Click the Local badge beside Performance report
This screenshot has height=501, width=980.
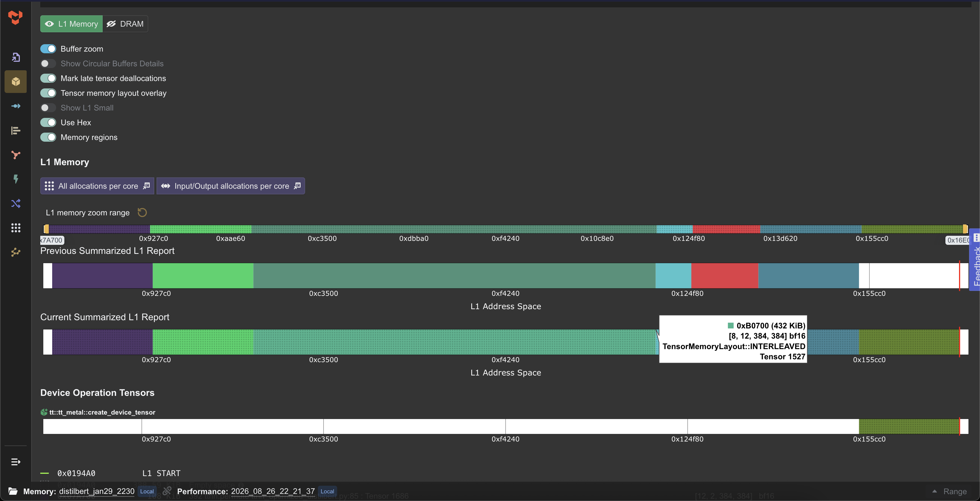327,491
